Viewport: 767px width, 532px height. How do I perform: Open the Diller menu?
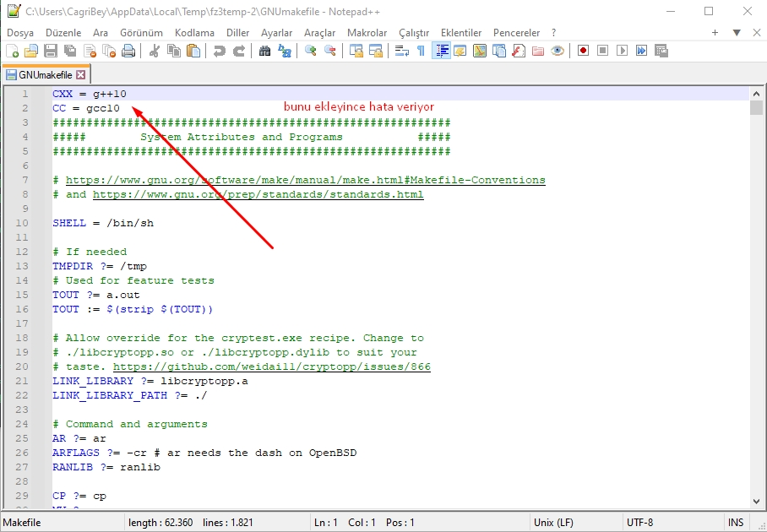tap(237, 33)
